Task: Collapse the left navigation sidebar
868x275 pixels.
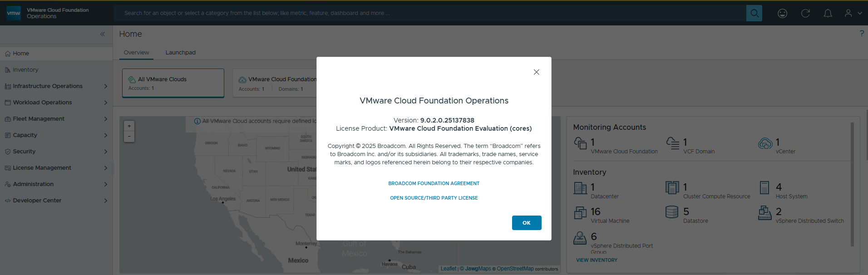Action: [103, 34]
